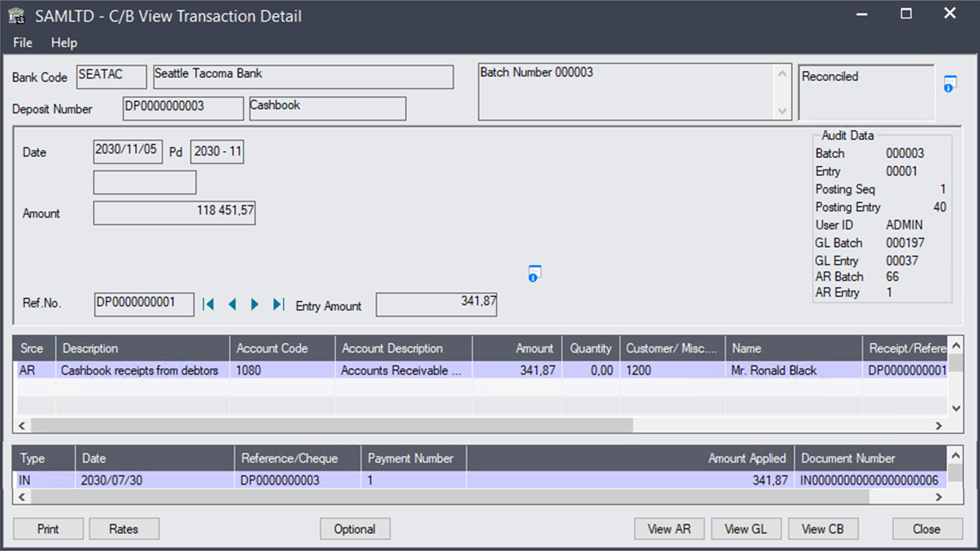The width and height of the screenshot is (980, 551).
Task: Click the SAMLTD application icon in title bar
Action: point(16,16)
